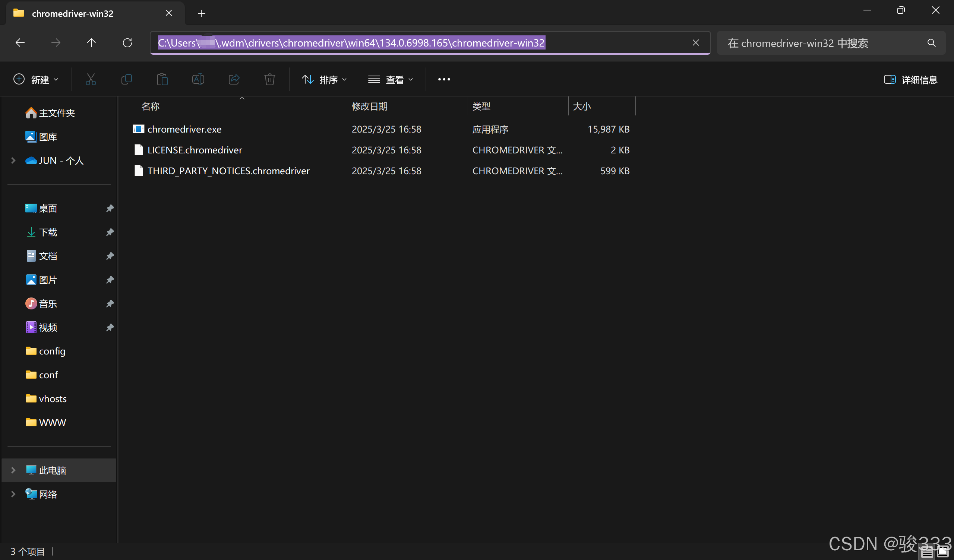Open the ... see more menu
Viewport: 954px width, 560px height.
(x=444, y=79)
